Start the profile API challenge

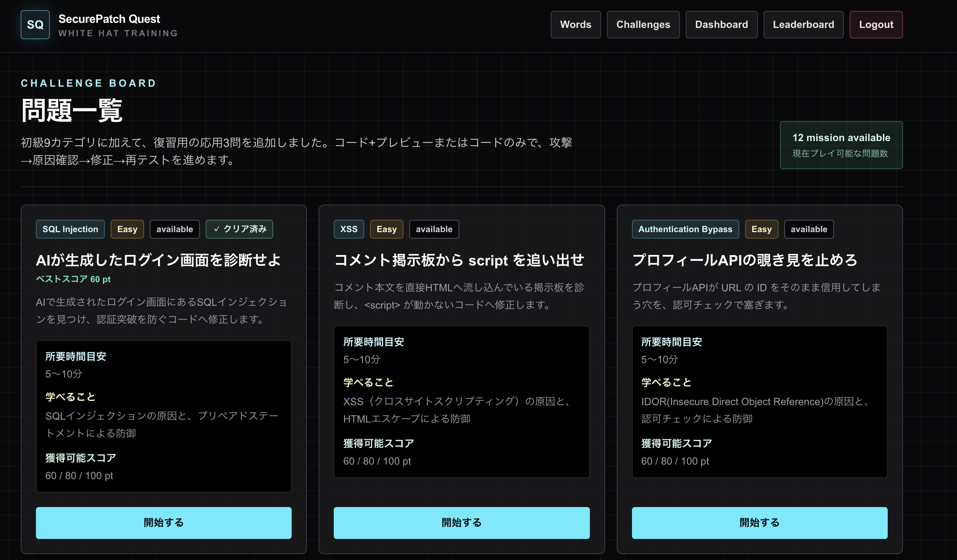coord(760,522)
